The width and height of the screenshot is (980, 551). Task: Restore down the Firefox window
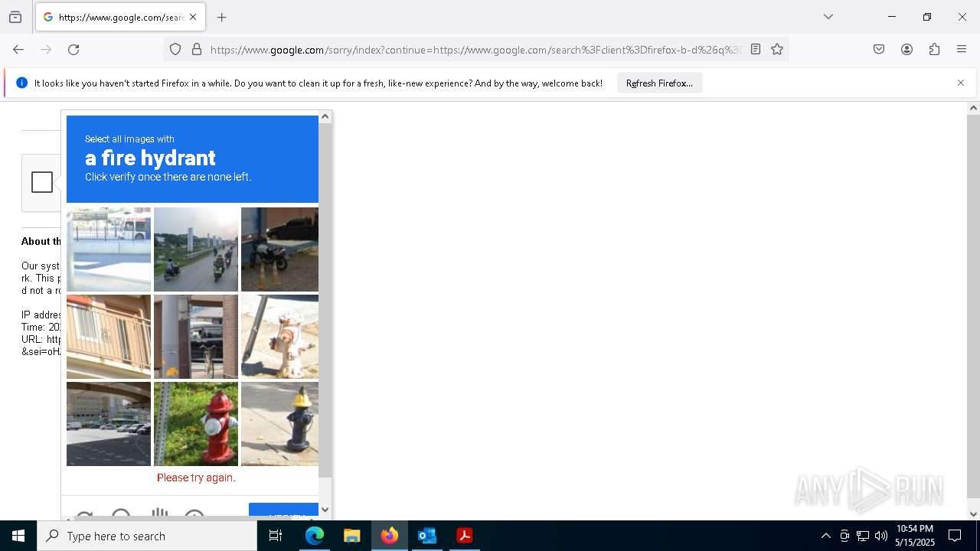coord(927,17)
